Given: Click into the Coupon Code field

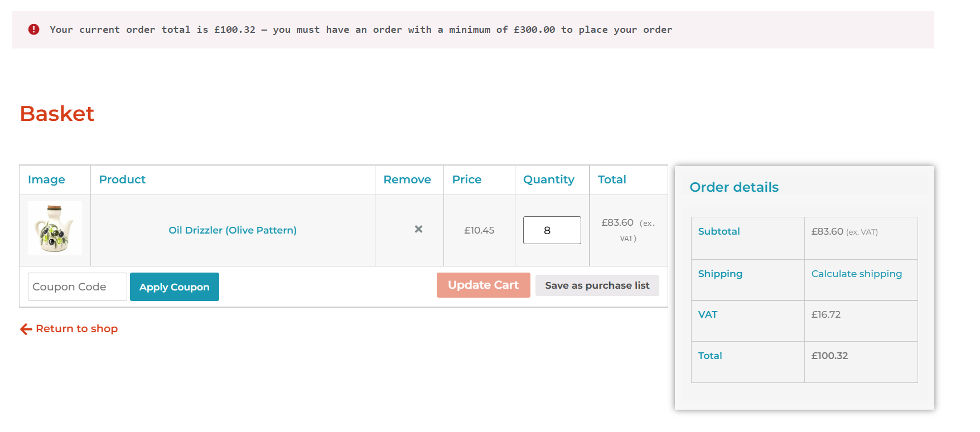Looking at the screenshot, I should pos(78,287).
